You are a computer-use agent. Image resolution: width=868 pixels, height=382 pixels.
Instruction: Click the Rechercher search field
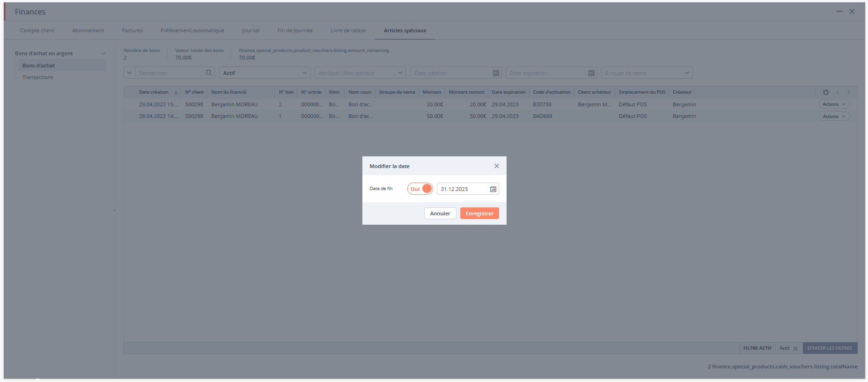[x=170, y=73]
